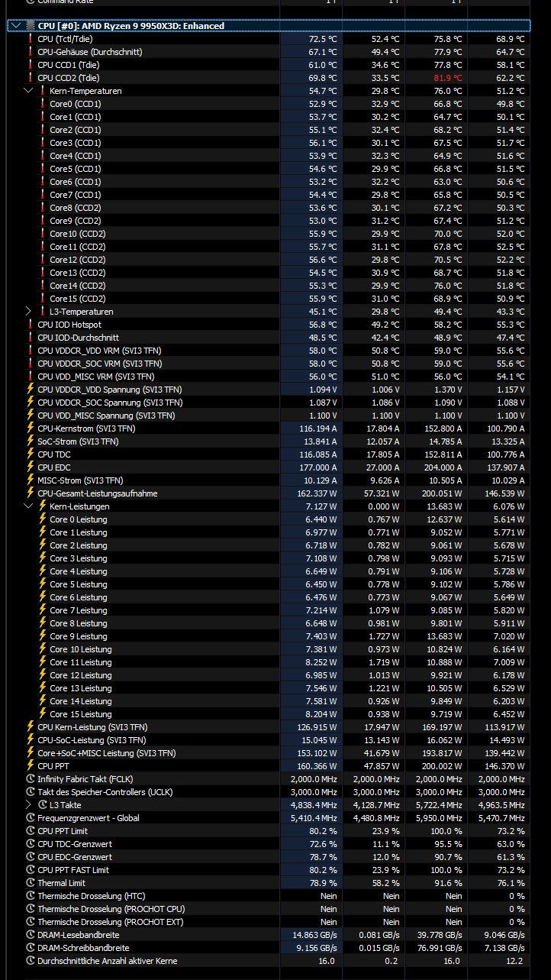Click circle icon beside Thermal Limit
This screenshot has height=980, width=551.
31,883
